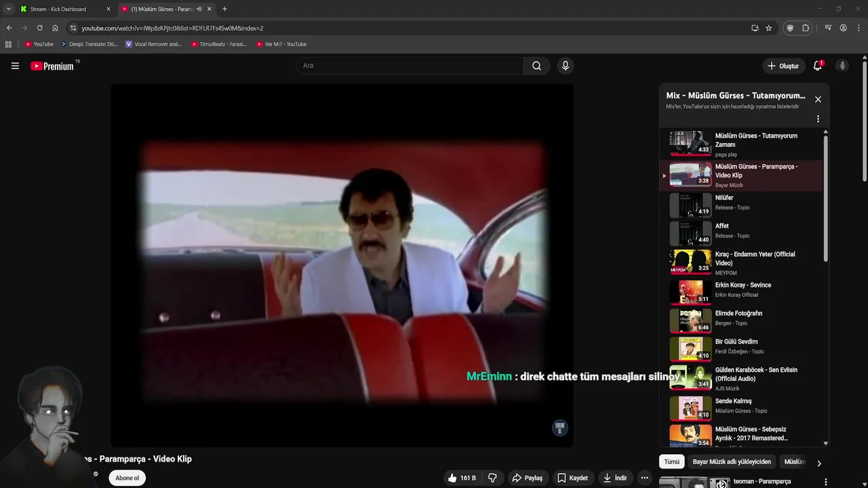Open Vocal Remover bookmark

point(153,44)
